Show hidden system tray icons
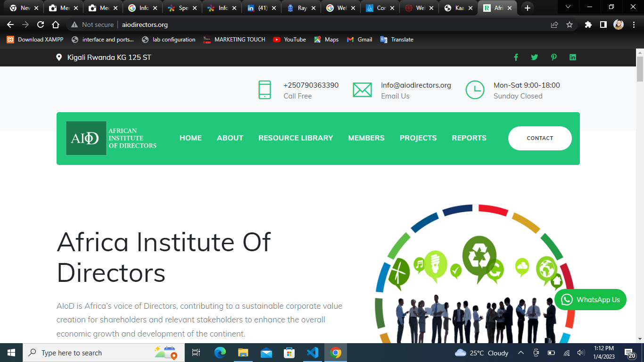This screenshot has width=644, height=362. [x=521, y=353]
